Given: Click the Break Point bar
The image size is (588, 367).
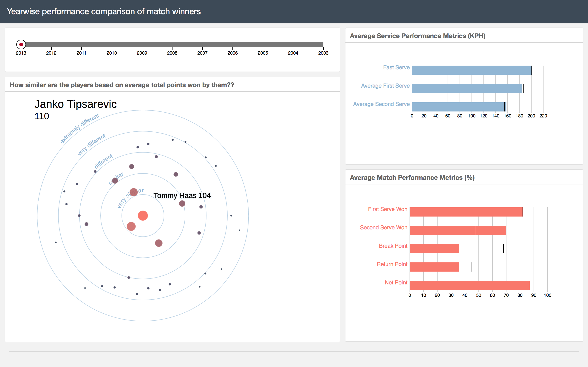Looking at the screenshot, I should coord(434,249).
